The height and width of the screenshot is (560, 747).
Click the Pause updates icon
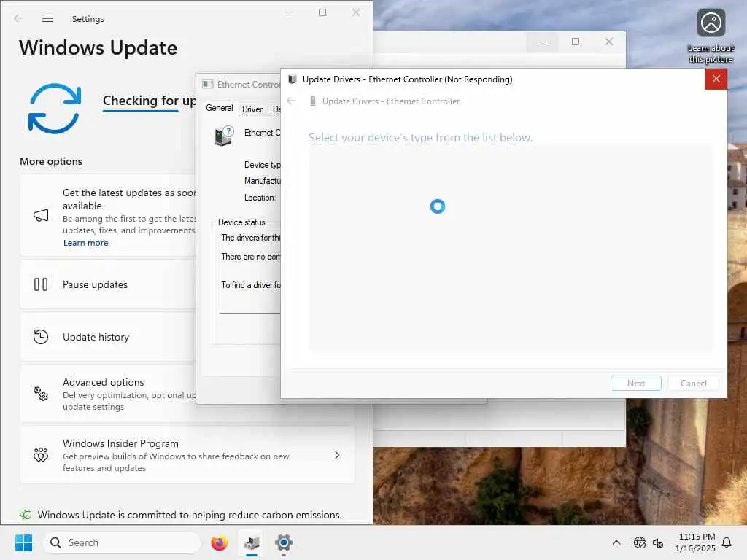[41, 284]
